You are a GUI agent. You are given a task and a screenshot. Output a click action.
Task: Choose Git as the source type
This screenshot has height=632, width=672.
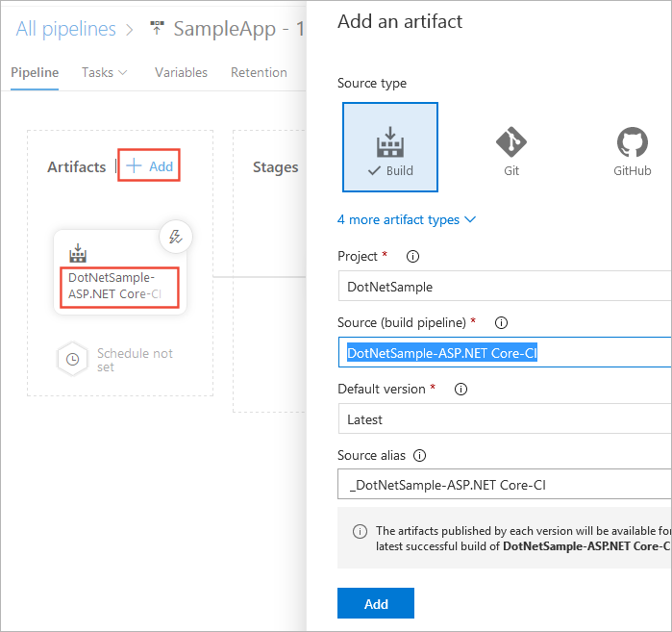point(511,151)
